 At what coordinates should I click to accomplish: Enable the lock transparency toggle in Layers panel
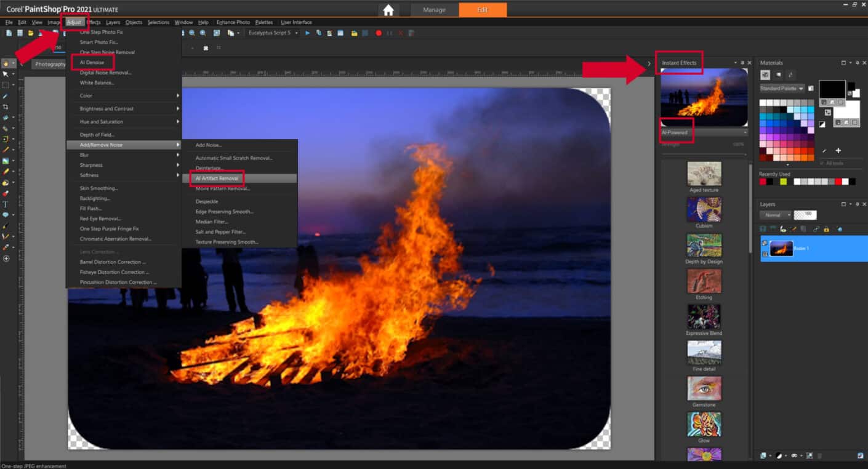pyautogui.click(x=826, y=230)
